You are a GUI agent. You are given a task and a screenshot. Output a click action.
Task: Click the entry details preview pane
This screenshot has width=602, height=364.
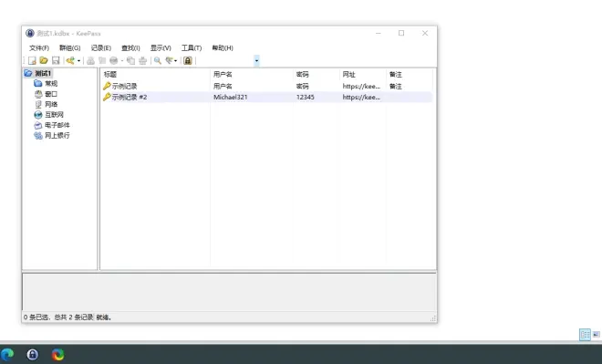[229, 292]
